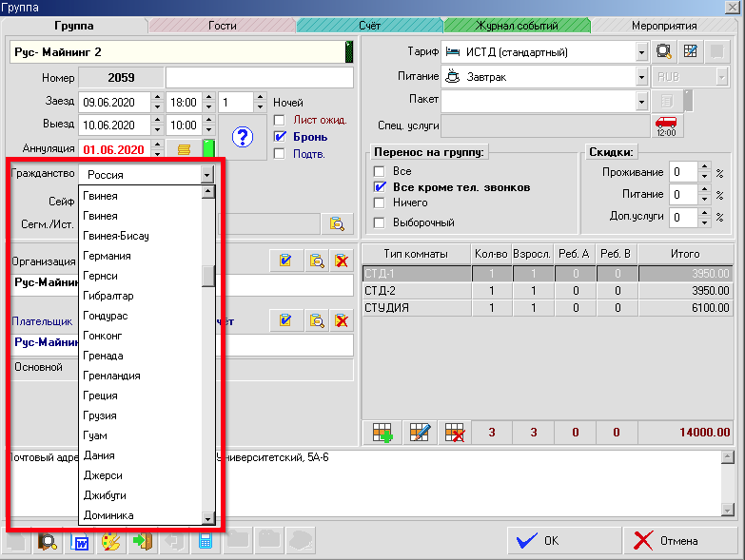Viewport: 745px width, 560px height.
Task: Click the citizenship list scrollbar thumb
Action: (x=207, y=276)
